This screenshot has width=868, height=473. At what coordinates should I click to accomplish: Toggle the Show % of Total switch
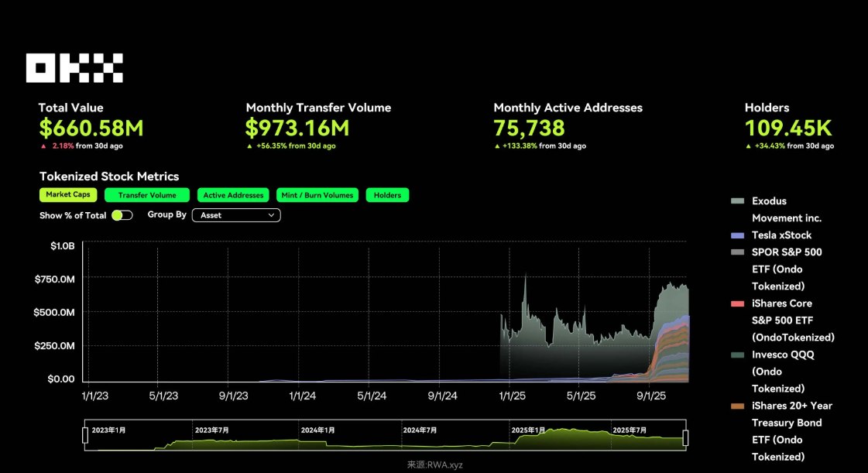click(x=122, y=215)
